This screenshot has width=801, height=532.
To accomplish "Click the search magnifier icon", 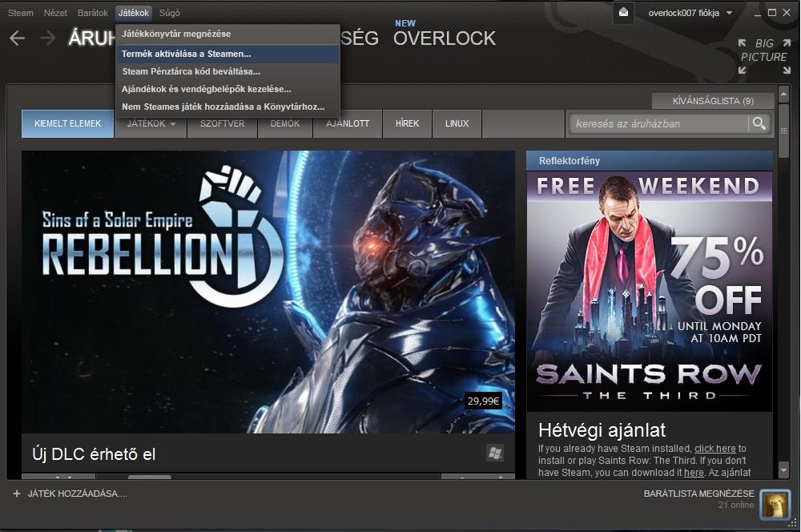I will point(759,123).
